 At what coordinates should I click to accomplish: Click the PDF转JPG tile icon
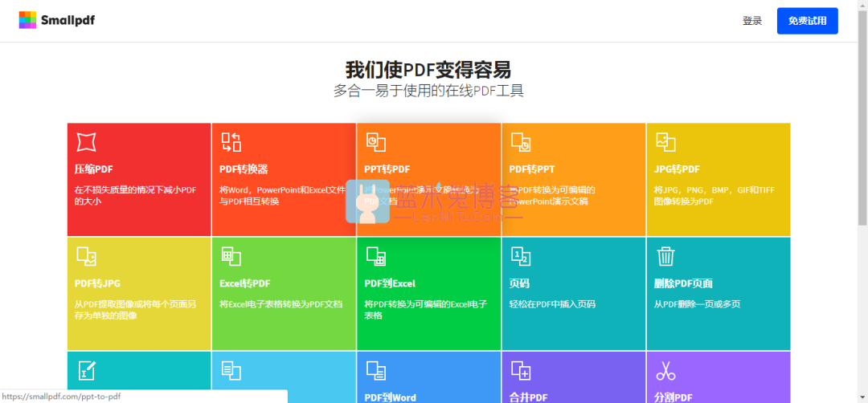click(x=86, y=256)
